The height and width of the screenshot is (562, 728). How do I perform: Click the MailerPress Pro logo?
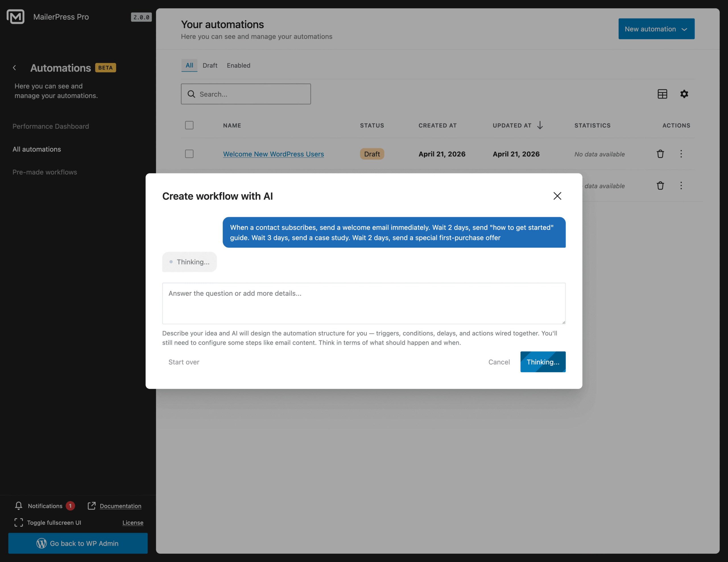click(x=15, y=17)
